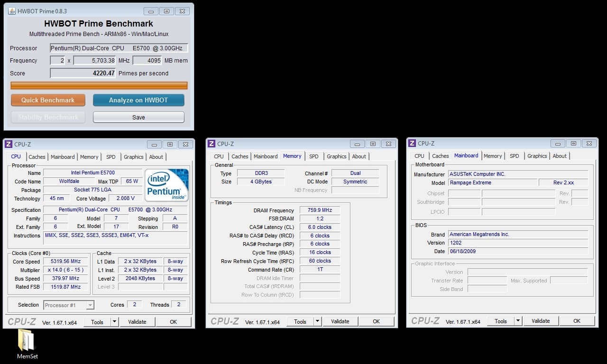Select the BIOS date 06/18/2009 value
This screenshot has width=607, height=364.
[518, 251]
